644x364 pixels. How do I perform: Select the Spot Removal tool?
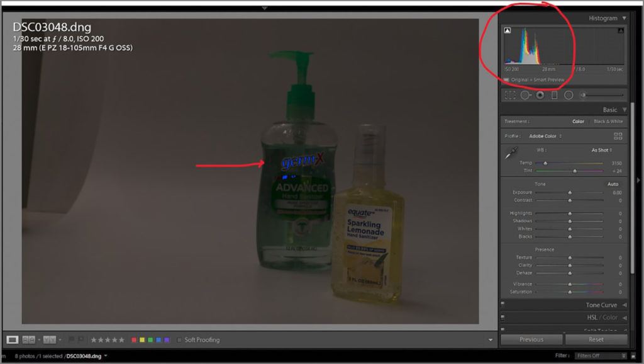pos(525,95)
